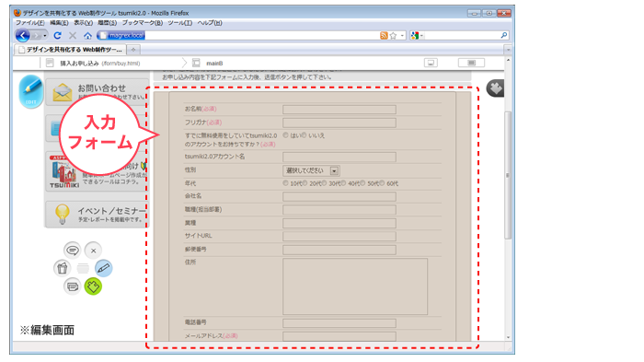Click the 電話番号 input field
644x362 pixels.
[x=339, y=323]
